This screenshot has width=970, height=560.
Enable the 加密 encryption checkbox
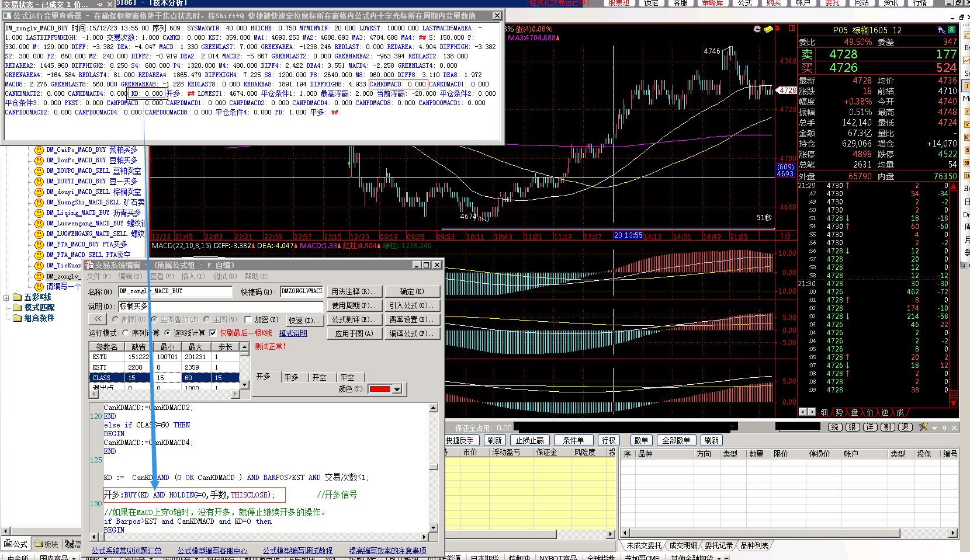(x=248, y=320)
